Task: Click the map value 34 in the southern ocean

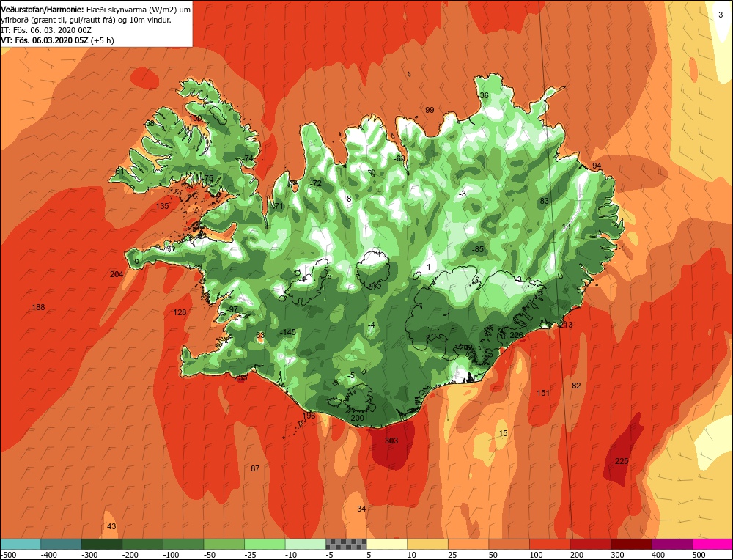Action: click(361, 508)
